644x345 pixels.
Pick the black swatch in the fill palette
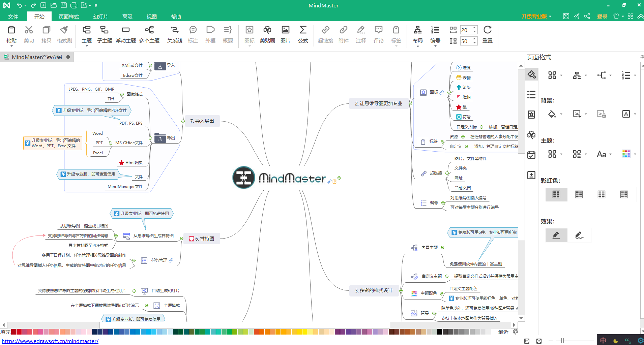440,332
